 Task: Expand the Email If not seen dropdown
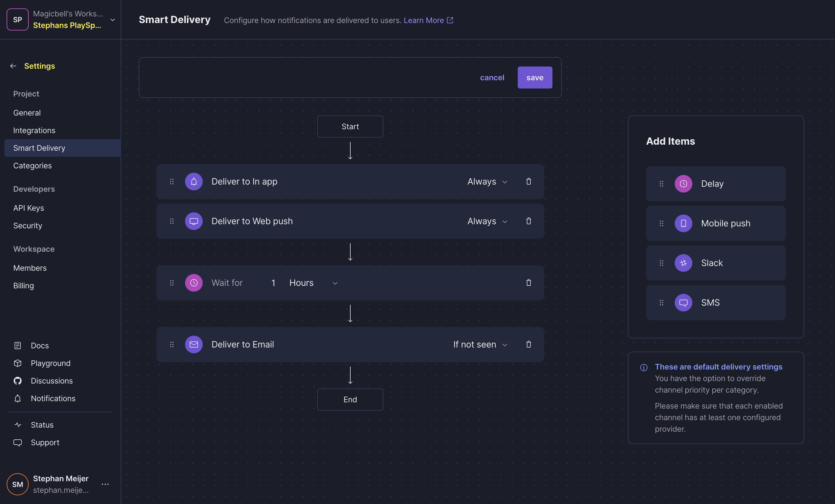480,345
